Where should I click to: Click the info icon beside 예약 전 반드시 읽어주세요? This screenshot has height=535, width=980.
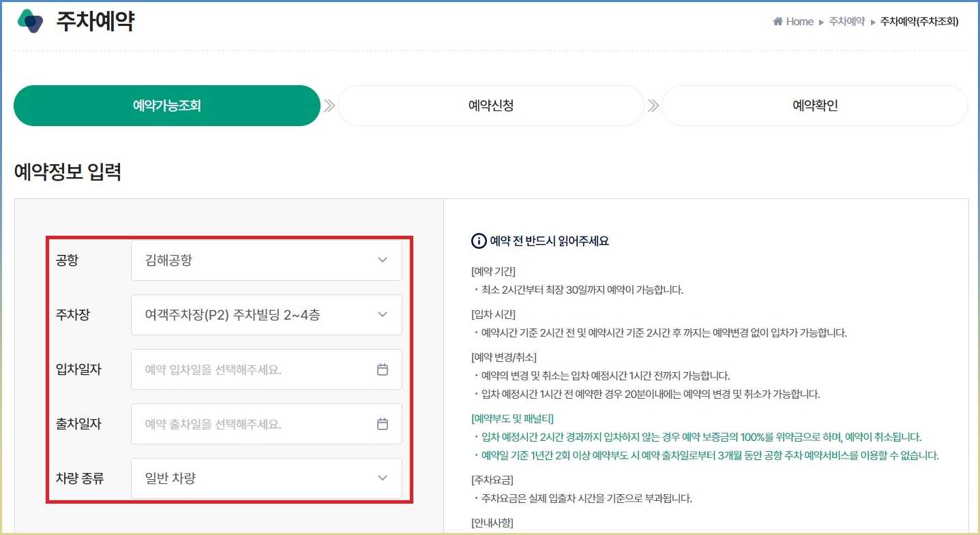[x=477, y=241]
